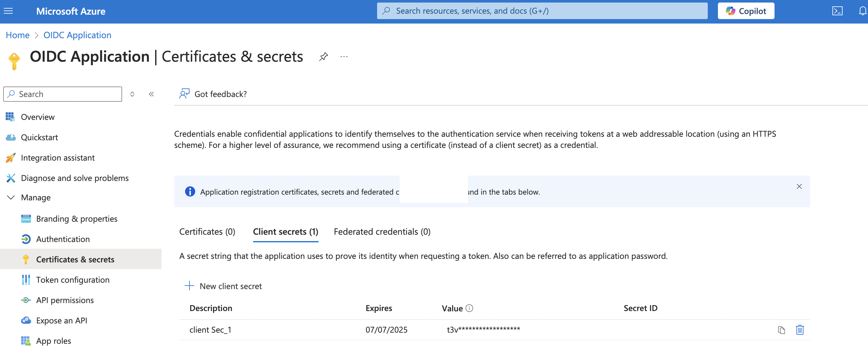The width and height of the screenshot is (868, 353).
Task: Click the Overview grid icon
Action: (10, 117)
